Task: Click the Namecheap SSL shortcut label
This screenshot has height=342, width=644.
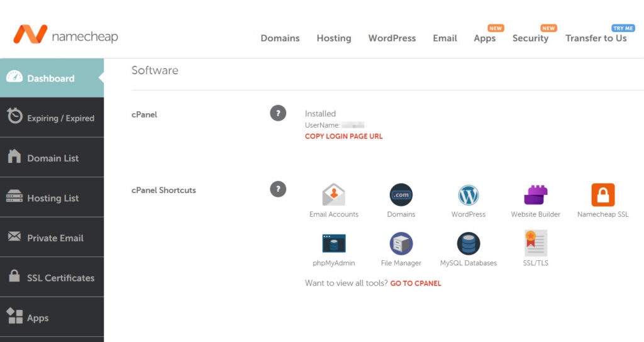Action: [603, 214]
